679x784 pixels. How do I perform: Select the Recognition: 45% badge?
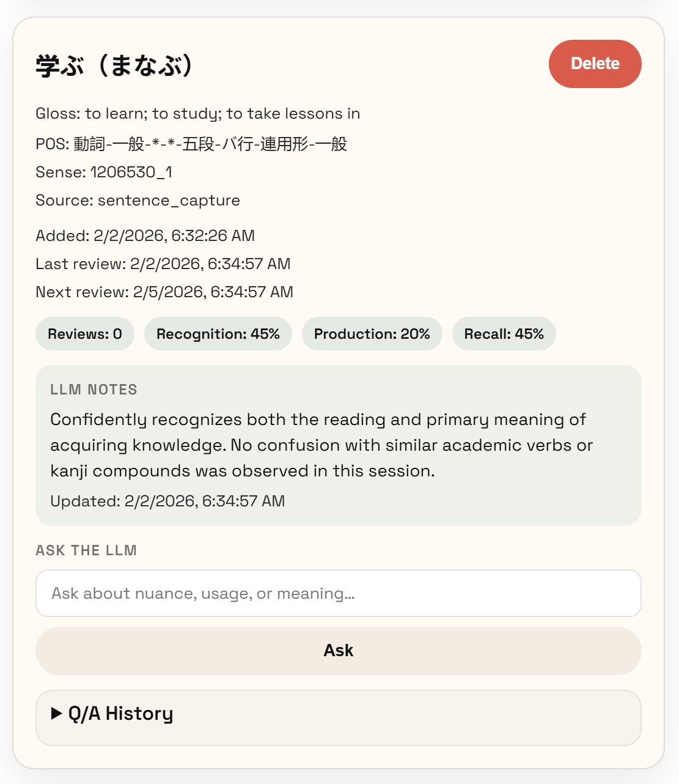(218, 333)
